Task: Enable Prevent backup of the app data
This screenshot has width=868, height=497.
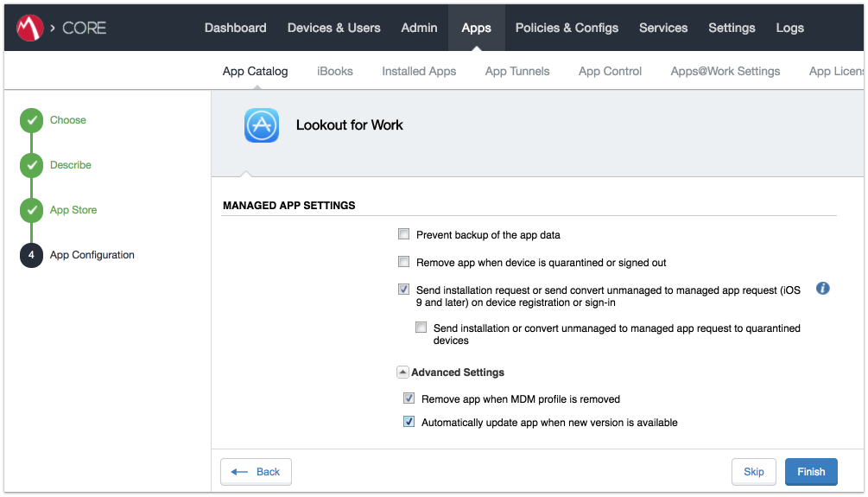Action: [x=403, y=234]
